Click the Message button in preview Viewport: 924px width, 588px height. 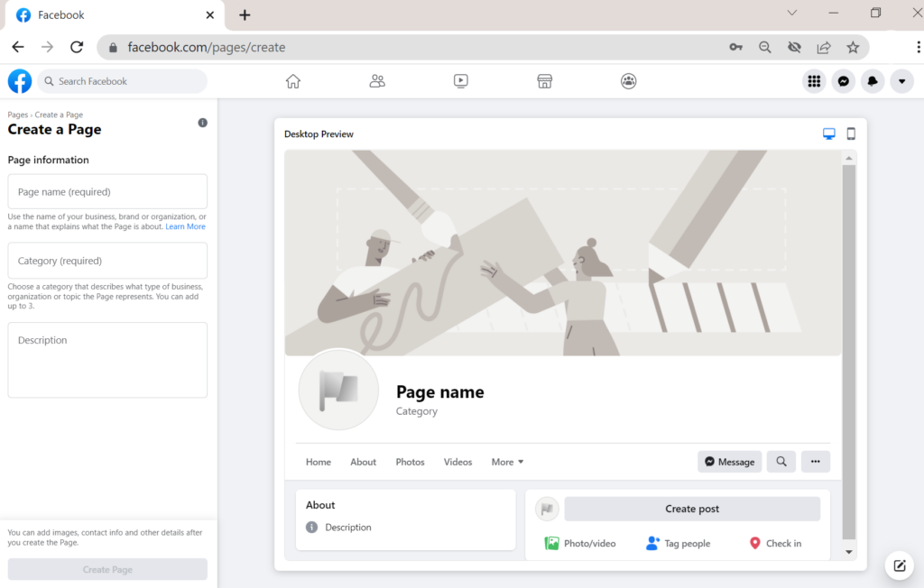point(729,462)
